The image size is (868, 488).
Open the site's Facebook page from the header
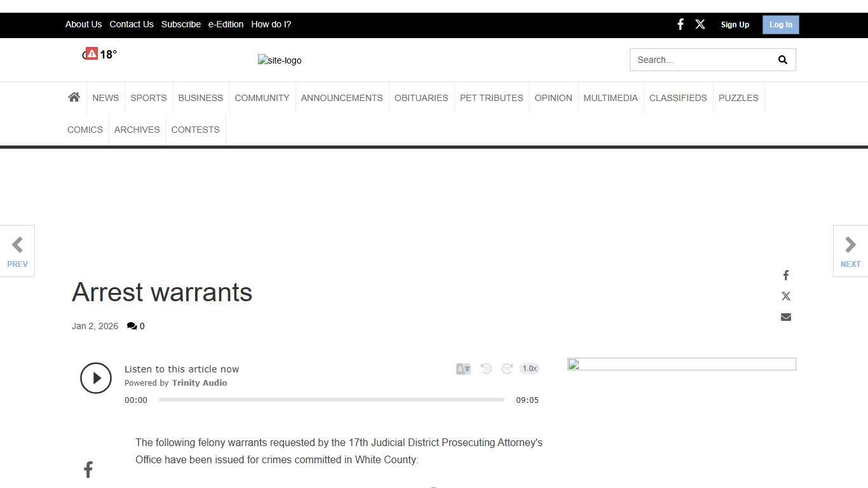[x=680, y=24]
